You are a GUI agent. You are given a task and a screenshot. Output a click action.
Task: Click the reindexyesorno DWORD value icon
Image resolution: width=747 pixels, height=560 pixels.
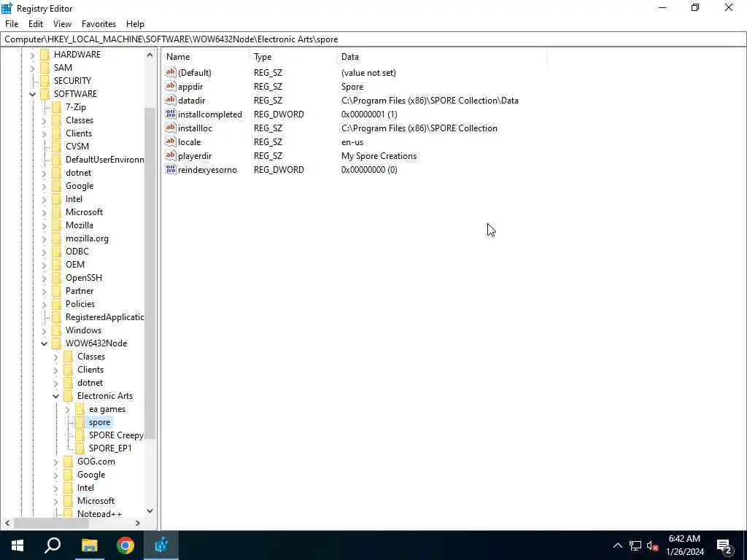point(171,169)
